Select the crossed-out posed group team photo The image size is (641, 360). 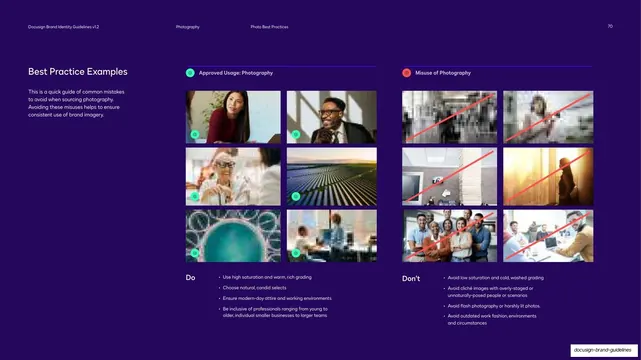(x=449, y=236)
